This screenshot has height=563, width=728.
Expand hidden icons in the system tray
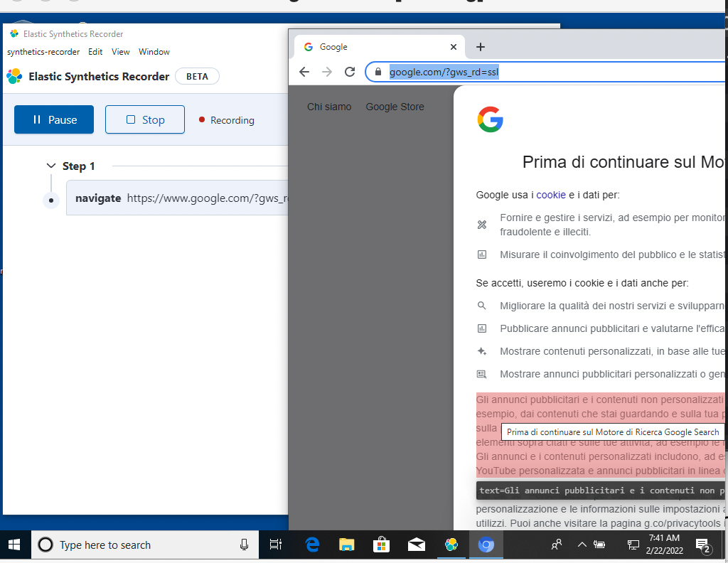coord(581,545)
